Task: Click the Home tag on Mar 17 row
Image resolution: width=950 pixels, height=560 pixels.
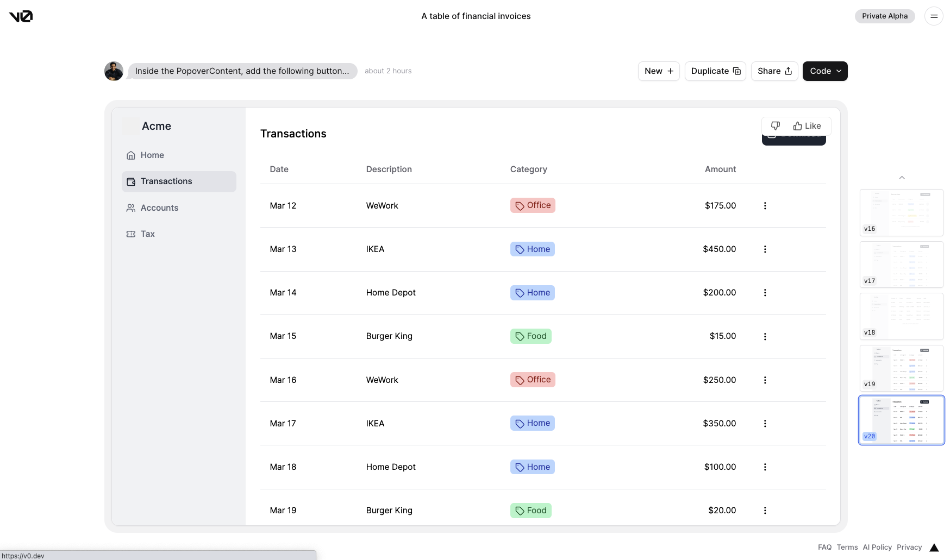Action: 533,423
